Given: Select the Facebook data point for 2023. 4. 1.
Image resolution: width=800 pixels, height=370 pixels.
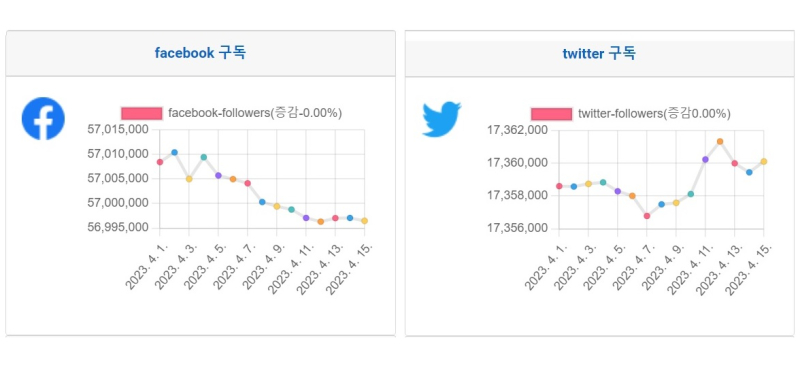Looking at the screenshot, I should point(160,162).
